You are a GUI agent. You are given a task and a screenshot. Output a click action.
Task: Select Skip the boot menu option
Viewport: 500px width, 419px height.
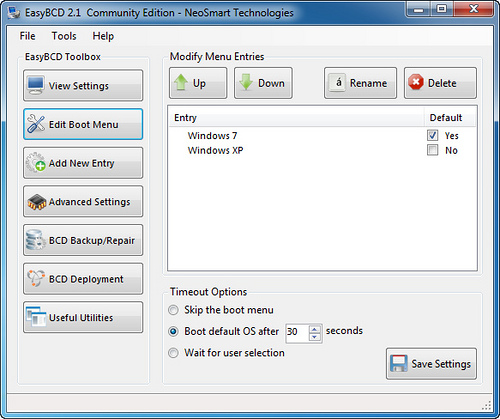pyautogui.click(x=173, y=310)
